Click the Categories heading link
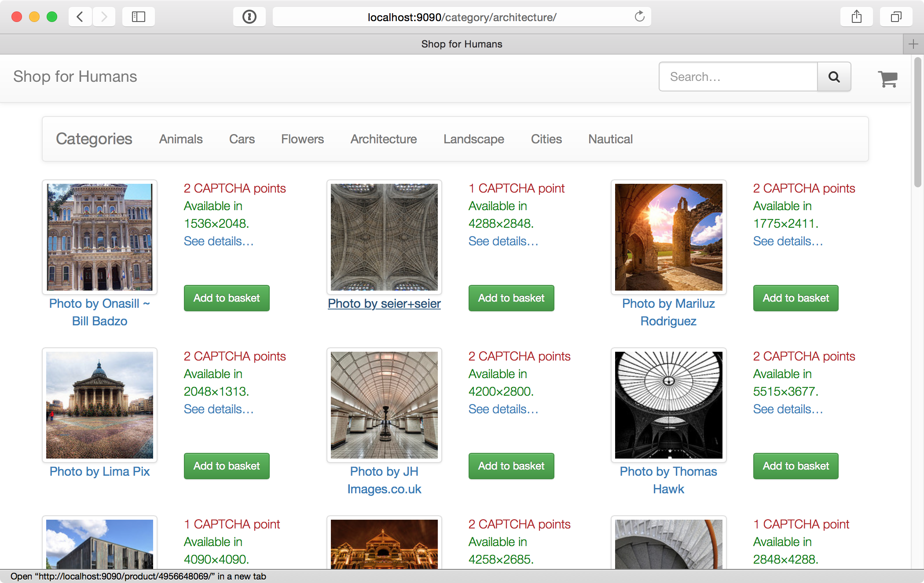Image resolution: width=924 pixels, height=583 pixels. click(x=94, y=139)
